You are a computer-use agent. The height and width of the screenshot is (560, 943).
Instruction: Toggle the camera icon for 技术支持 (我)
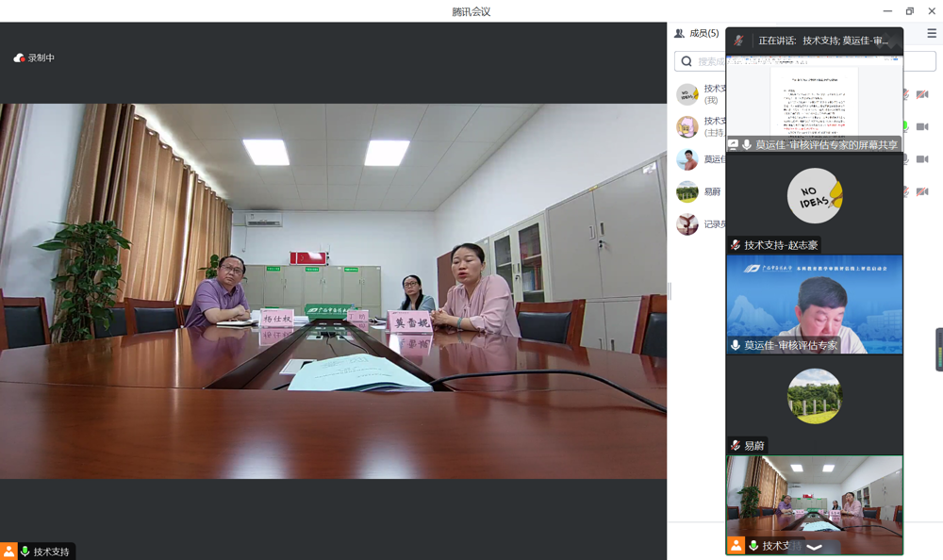coord(922,94)
